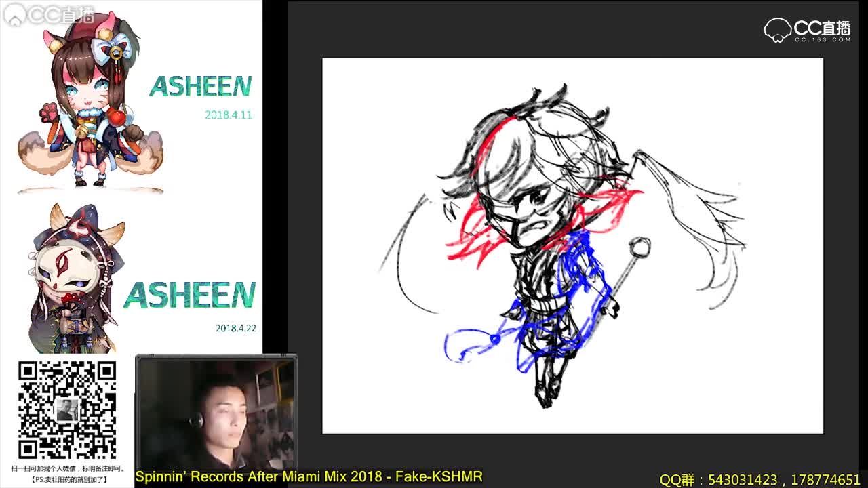This screenshot has width=868, height=488.
Task: Click the white drawing canvas sketch
Action: (572, 245)
